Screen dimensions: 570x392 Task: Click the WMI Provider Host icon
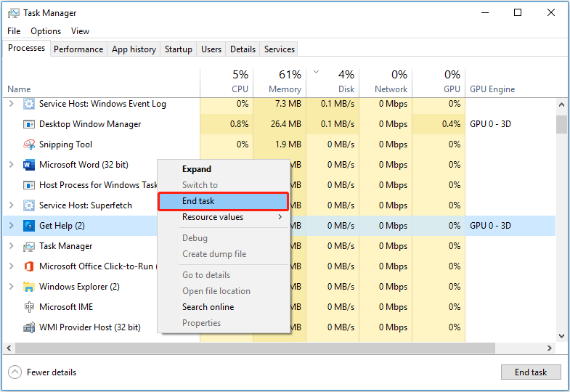click(x=29, y=327)
